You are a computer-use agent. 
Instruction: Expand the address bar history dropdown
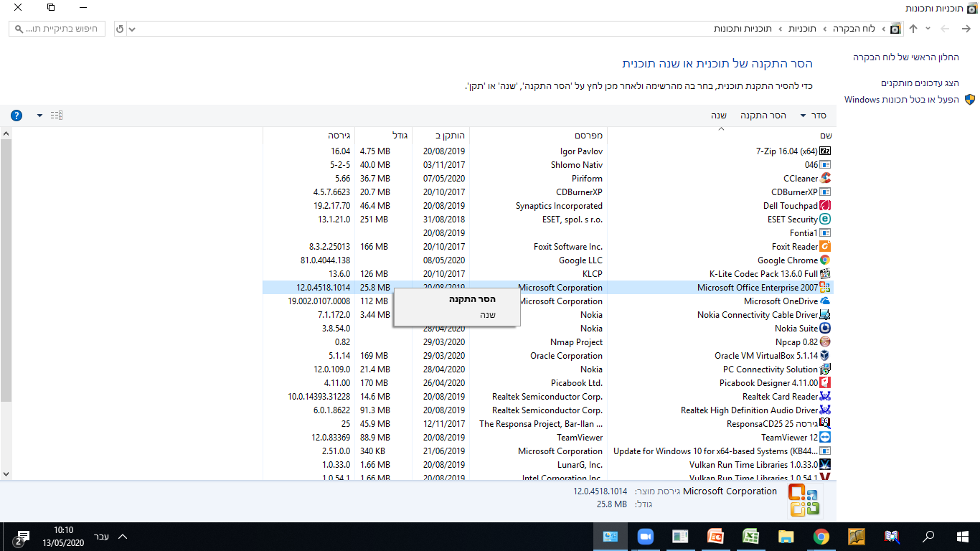[x=132, y=29]
